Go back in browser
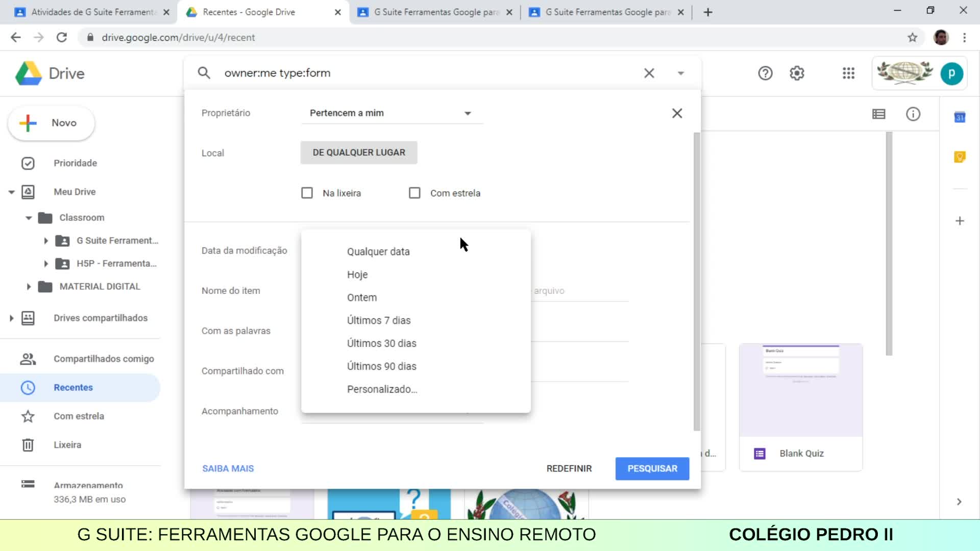This screenshot has height=551, width=980. 16,37
